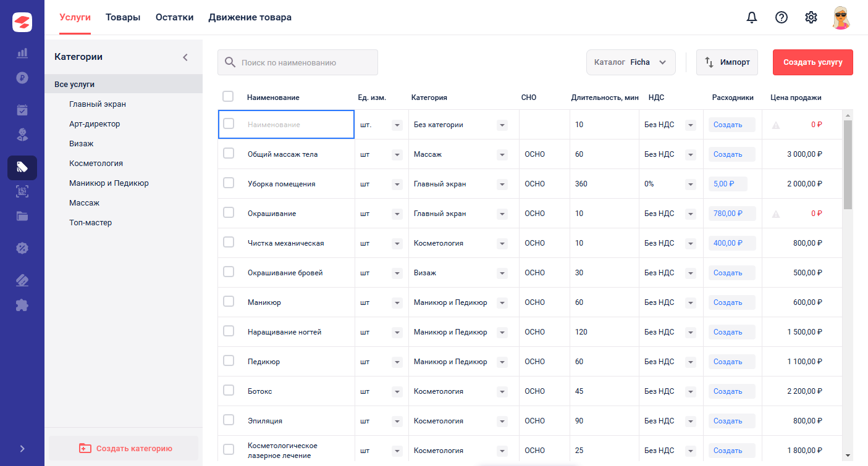The height and width of the screenshot is (466, 868).
Task: Click the 5,00 ₽ consumables link
Action: tap(728, 184)
